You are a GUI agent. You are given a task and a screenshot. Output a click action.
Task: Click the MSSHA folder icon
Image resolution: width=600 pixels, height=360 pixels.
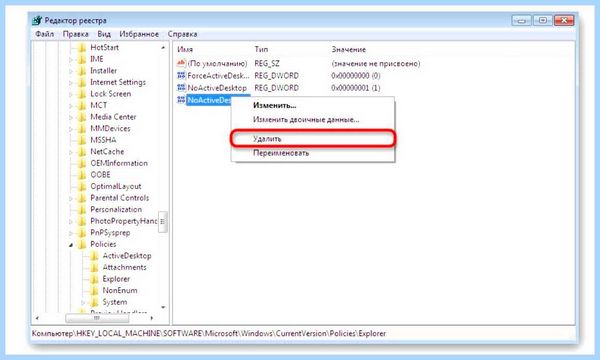(x=82, y=140)
